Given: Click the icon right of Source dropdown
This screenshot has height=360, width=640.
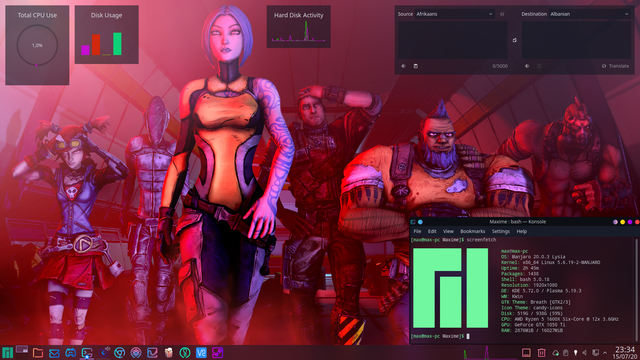Looking at the screenshot, I should coord(502,14).
